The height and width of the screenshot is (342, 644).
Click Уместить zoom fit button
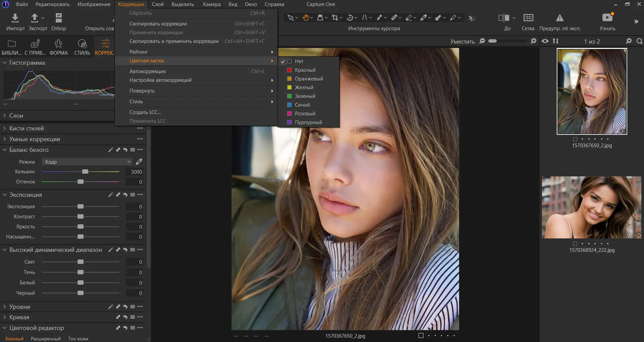point(462,41)
